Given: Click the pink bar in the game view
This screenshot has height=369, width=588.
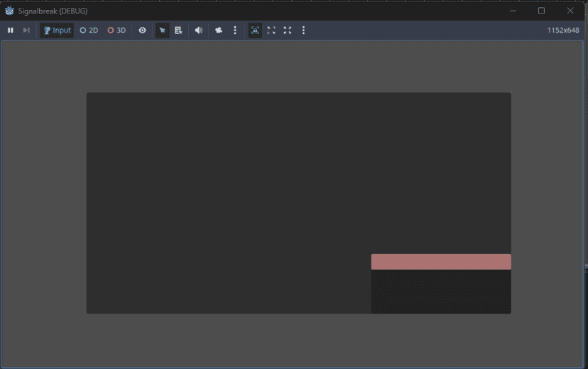Looking at the screenshot, I should (440, 262).
